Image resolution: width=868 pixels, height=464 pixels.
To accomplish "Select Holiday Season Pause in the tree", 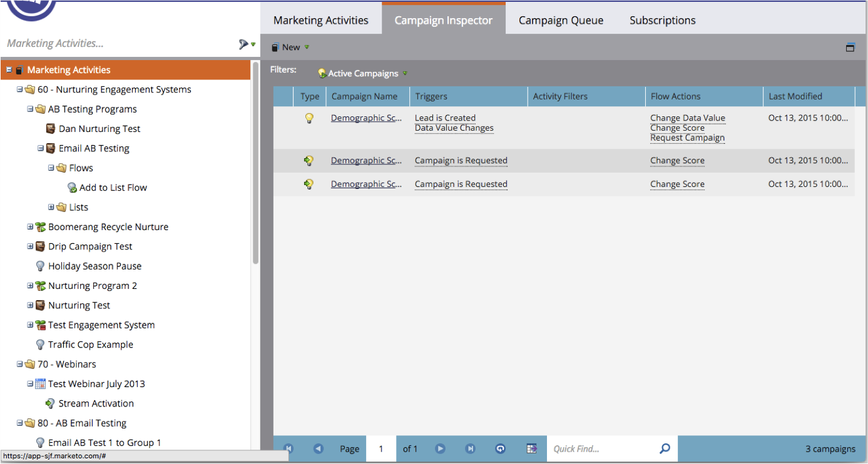I will point(94,266).
